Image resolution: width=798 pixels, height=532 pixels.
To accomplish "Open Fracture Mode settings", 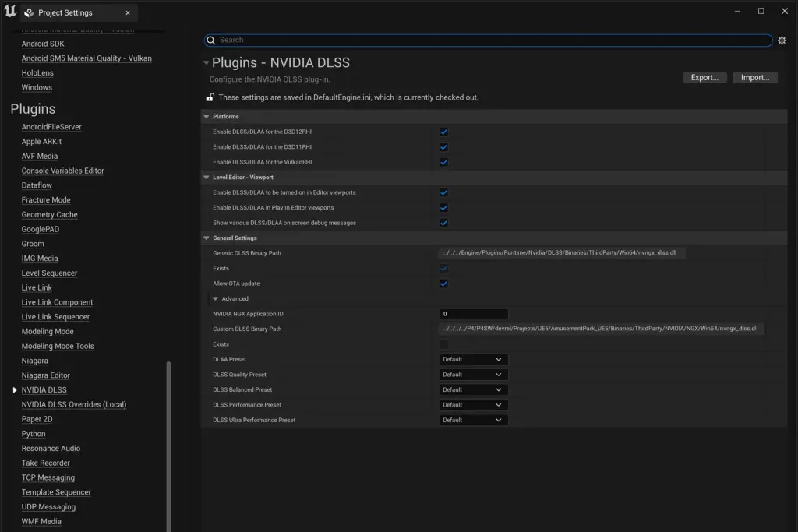I will point(46,200).
